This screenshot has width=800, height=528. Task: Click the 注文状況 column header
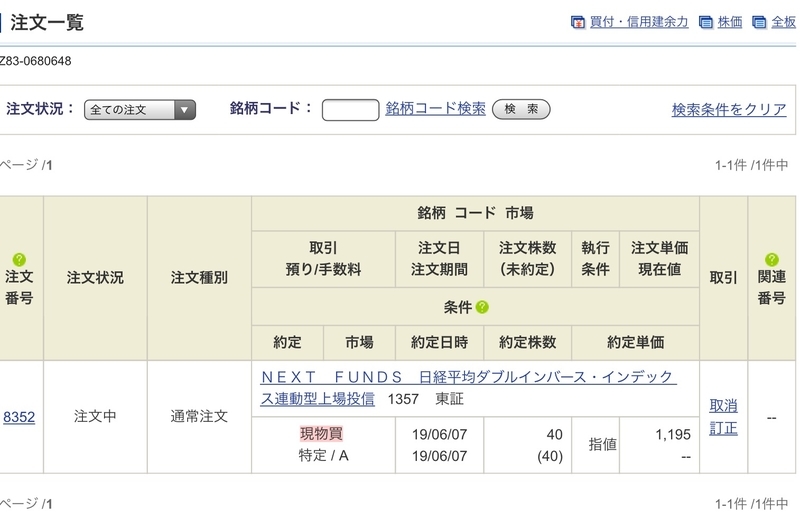pos(95,278)
